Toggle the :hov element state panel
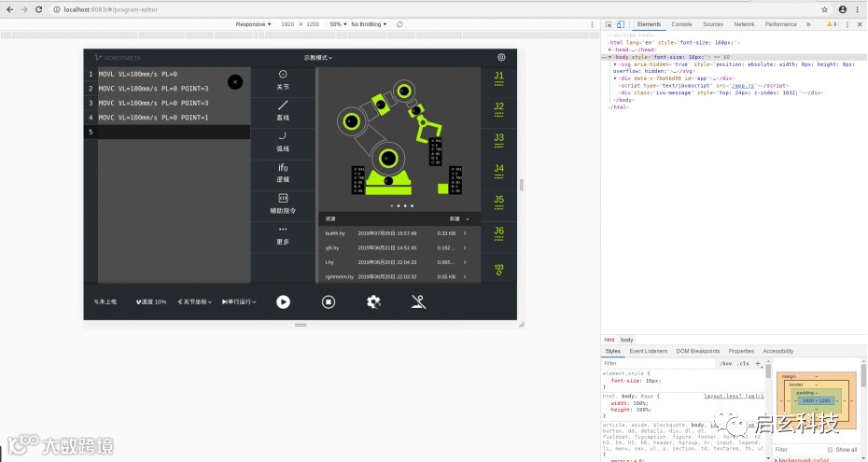868x462 pixels. [726, 363]
